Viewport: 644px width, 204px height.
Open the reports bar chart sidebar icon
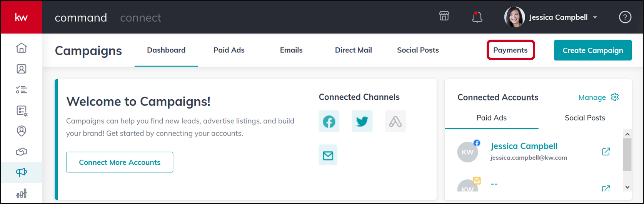(x=22, y=193)
